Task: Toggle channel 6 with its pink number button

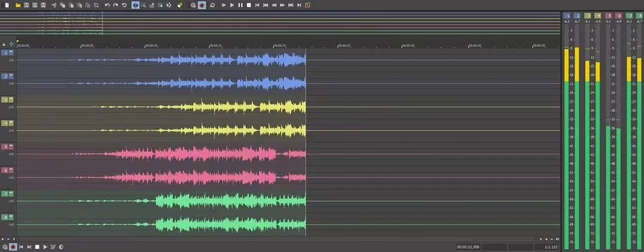Action: point(5,170)
